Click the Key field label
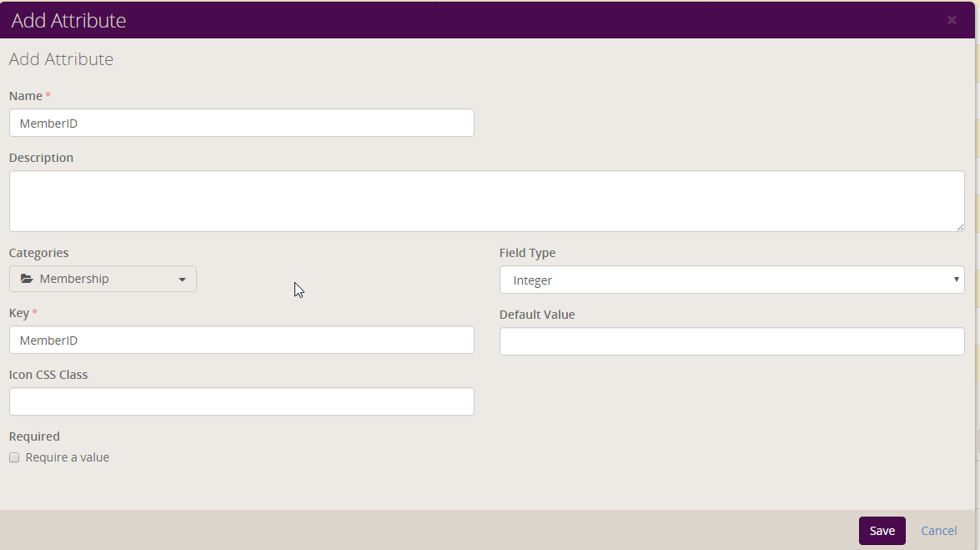 [x=19, y=313]
